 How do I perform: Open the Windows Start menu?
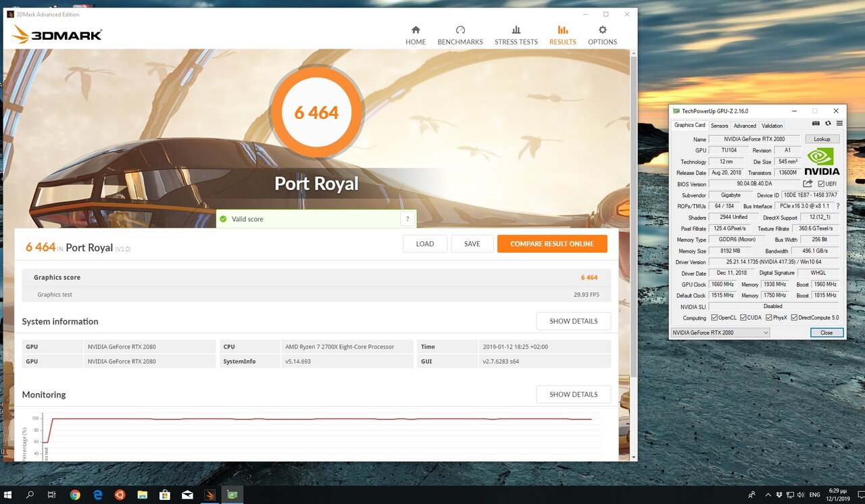pyautogui.click(x=9, y=495)
